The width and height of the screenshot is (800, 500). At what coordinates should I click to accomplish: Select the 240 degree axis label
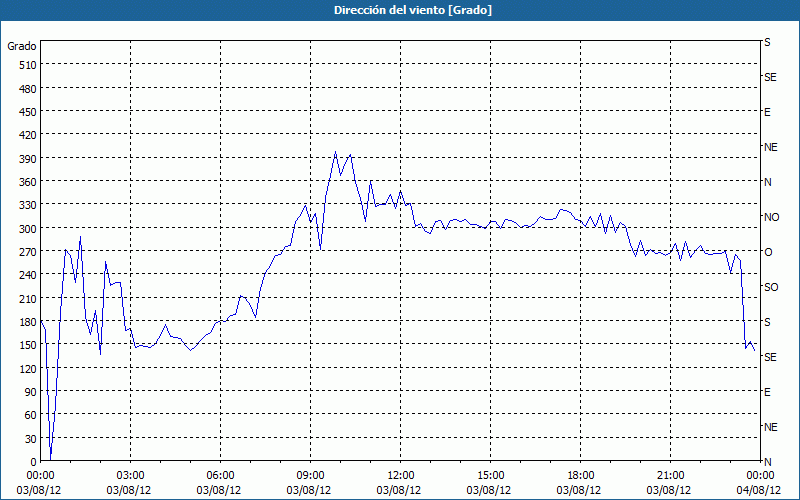[x=29, y=276]
